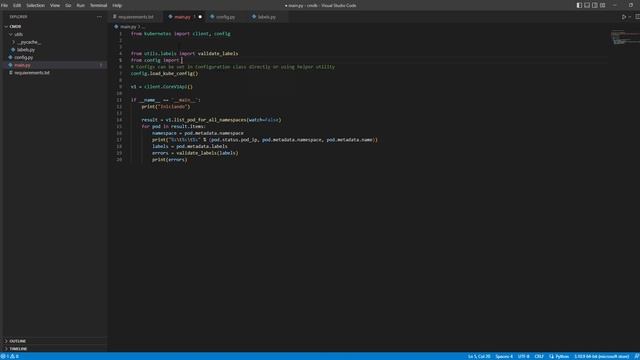Screen dimensions: 640x360
Task: Open errors and warnings in status bar
Action: 10,356
